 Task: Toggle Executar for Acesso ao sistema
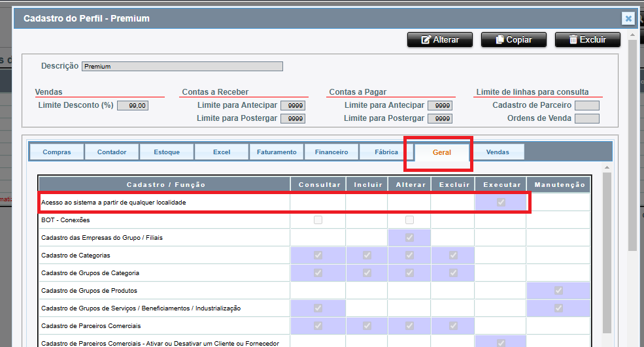[501, 203]
